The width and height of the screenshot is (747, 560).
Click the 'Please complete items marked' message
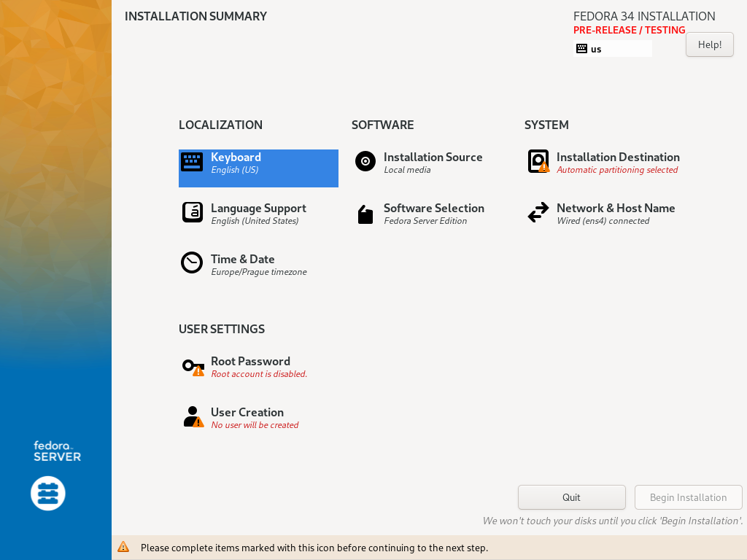314,548
